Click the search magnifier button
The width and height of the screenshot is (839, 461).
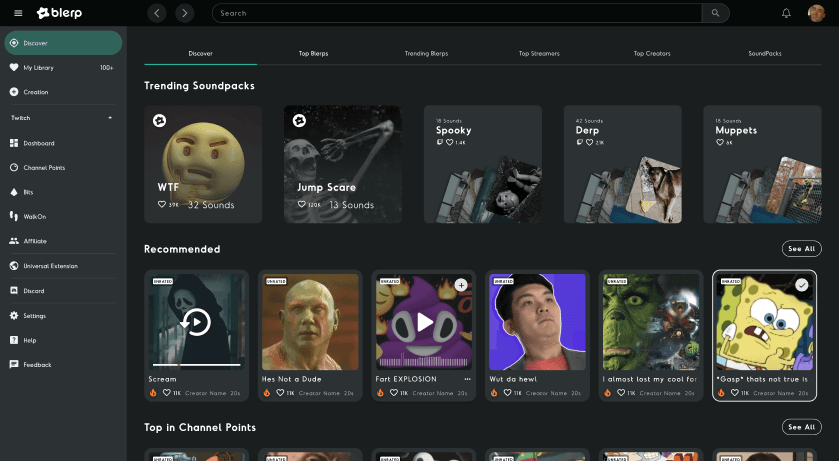click(x=715, y=13)
